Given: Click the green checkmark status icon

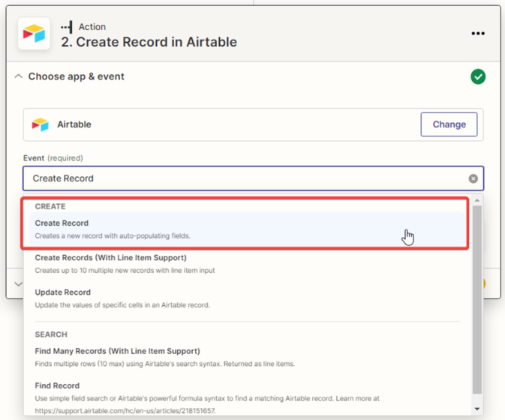Looking at the screenshot, I should pyautogui.click(x=477, y=76).
